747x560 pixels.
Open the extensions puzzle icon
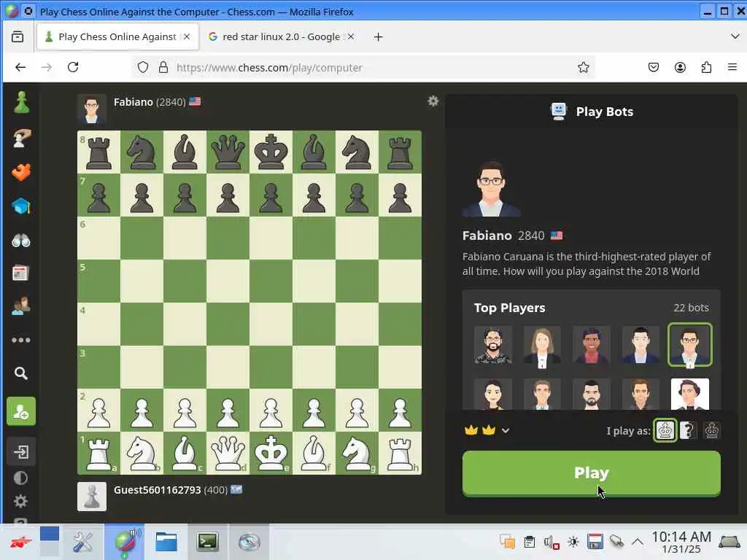[706, 67]
